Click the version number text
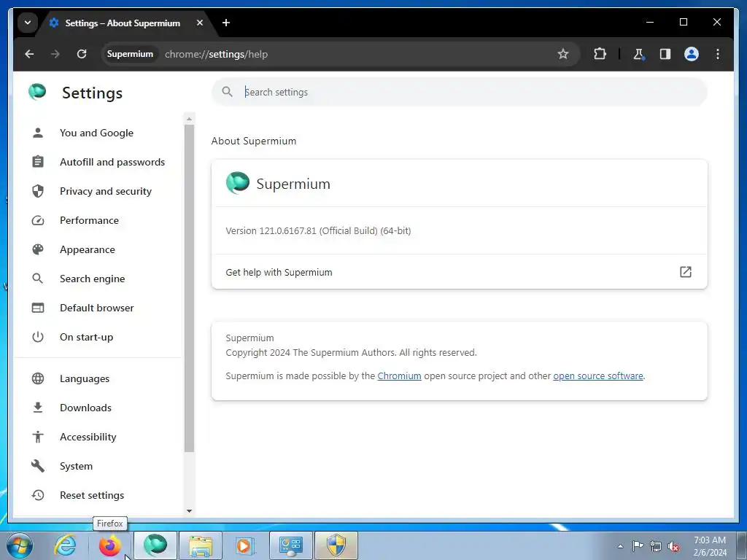This screenshot has width=747, height=560. tap(318, 231)
